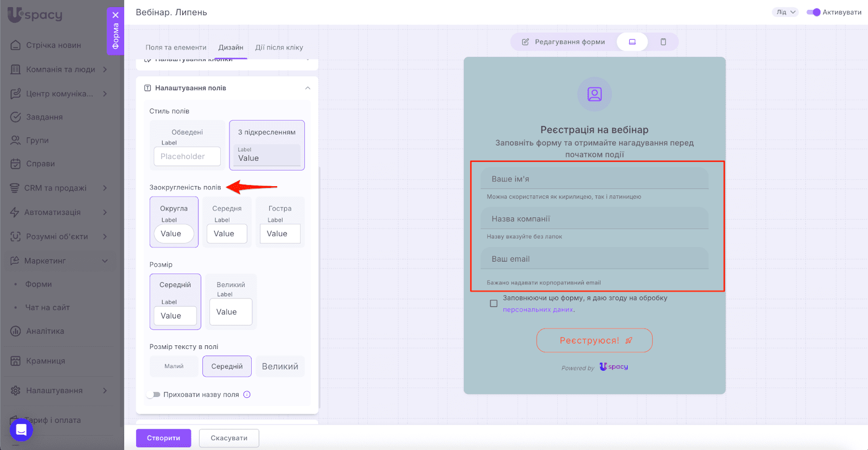The image size is (868, 450).
Task: Select Великий under Розмір field size
Action: point(231,302)
